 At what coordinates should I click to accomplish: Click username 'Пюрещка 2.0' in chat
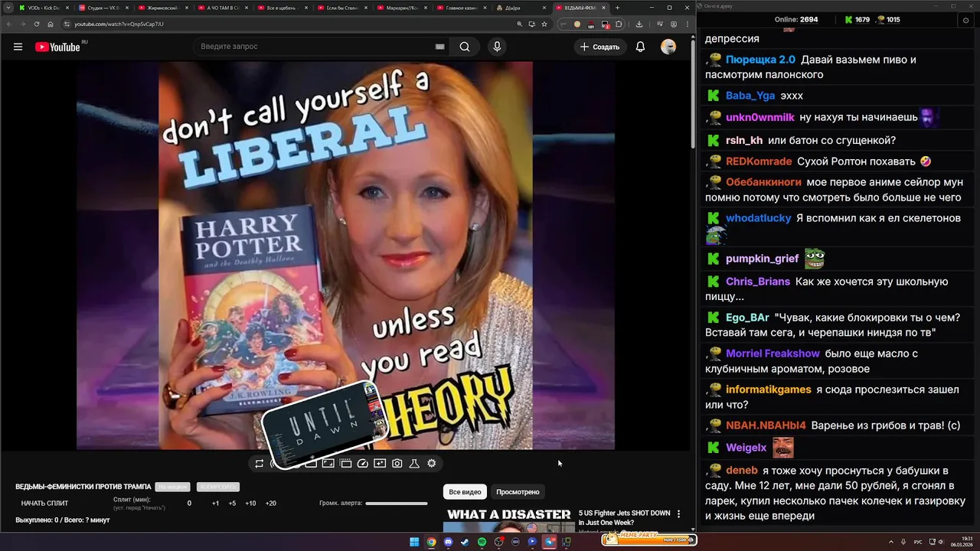click(x=760, y=60)
